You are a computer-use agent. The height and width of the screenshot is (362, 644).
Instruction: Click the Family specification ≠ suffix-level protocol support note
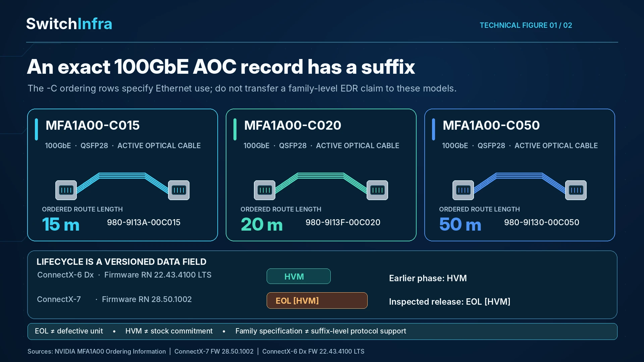[x=321, y=331]
